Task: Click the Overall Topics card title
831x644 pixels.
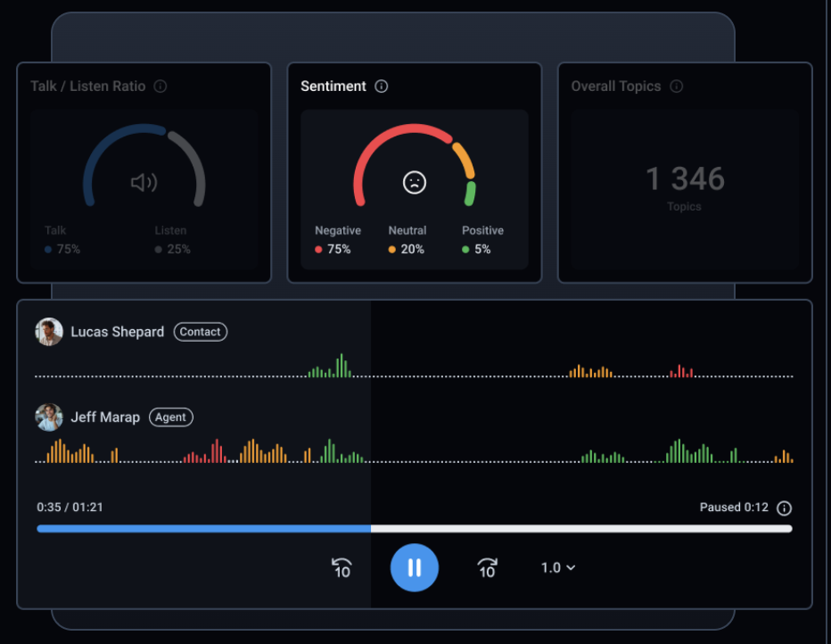Action: pos(616,87)
